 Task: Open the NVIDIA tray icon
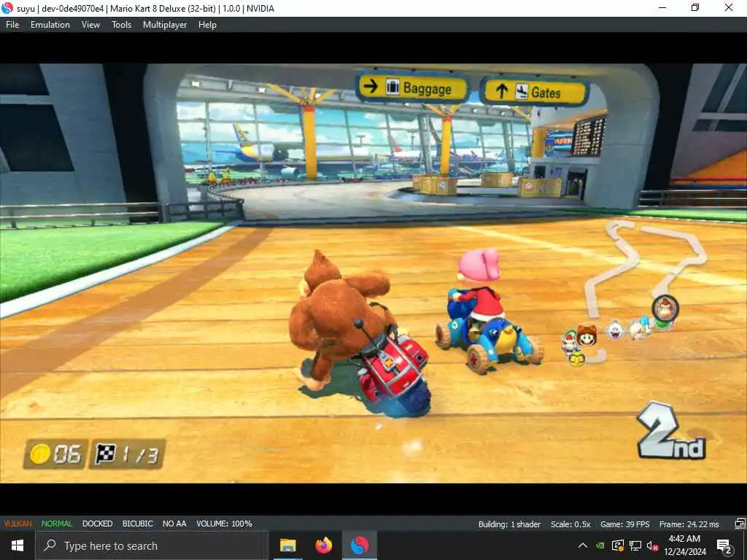tap(600, 545)
